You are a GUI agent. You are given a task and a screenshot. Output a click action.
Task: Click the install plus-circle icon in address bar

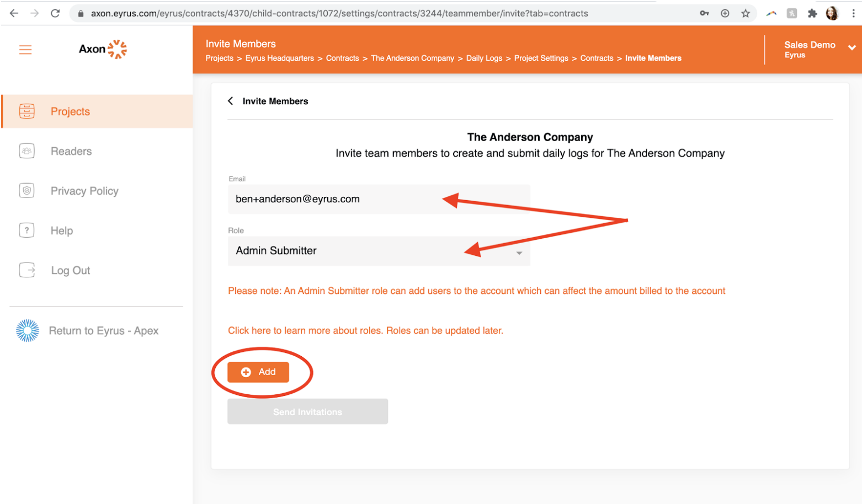pos(725,13)
